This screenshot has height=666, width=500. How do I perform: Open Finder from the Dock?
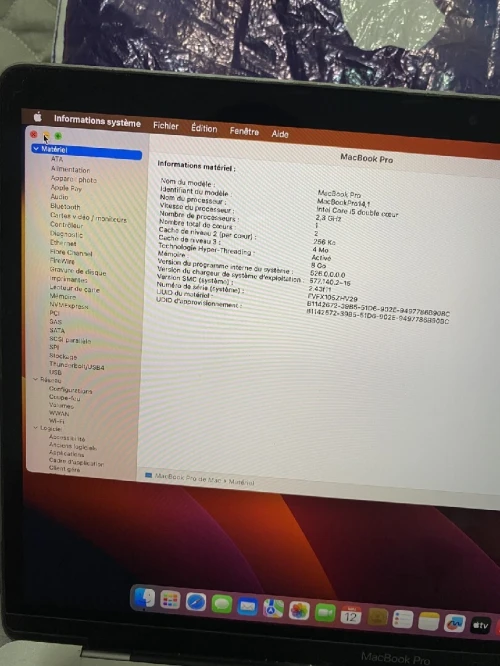[x=144, y=598]
